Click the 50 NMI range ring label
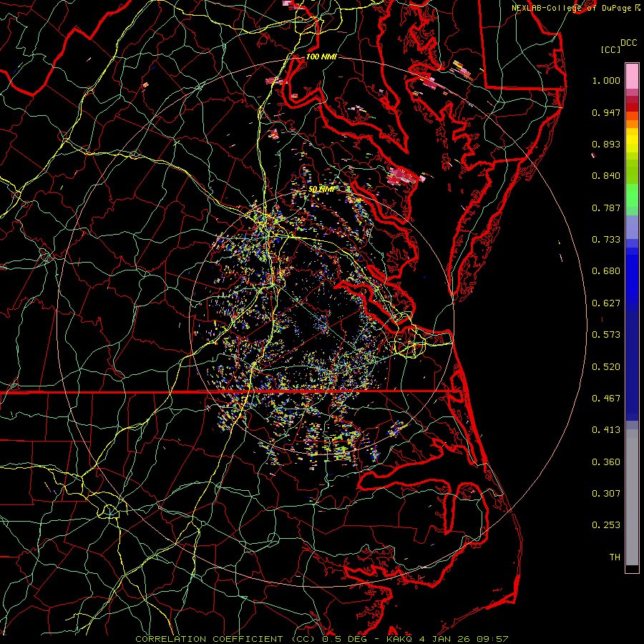The height and width of the screenshot is (644, 644). click(321, 190)
